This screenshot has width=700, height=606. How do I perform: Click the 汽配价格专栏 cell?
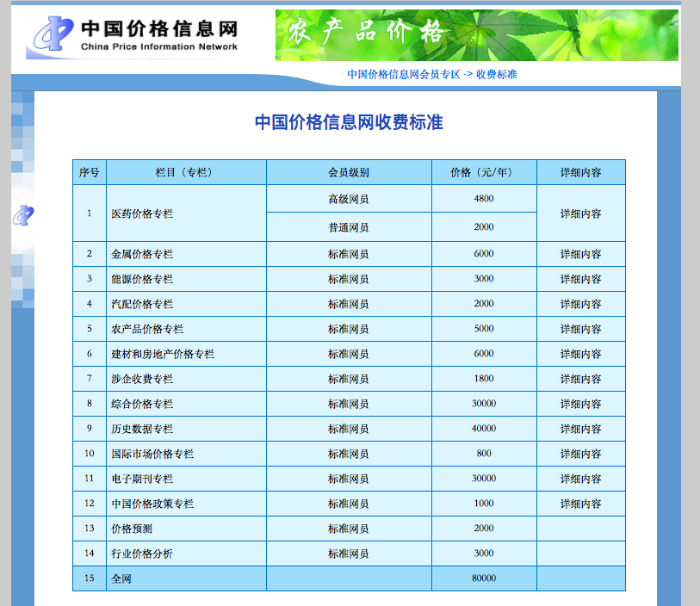coord(186,305)
